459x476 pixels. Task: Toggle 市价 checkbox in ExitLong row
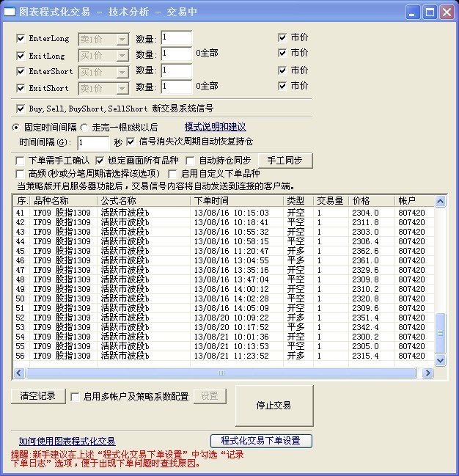(x=282, y=53)
